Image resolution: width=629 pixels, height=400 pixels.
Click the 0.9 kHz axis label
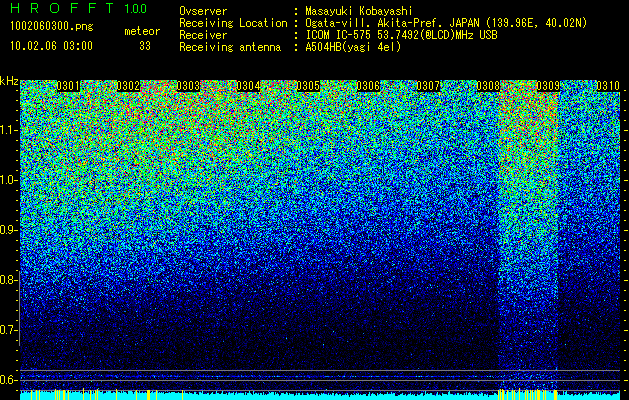click(9, 230)
